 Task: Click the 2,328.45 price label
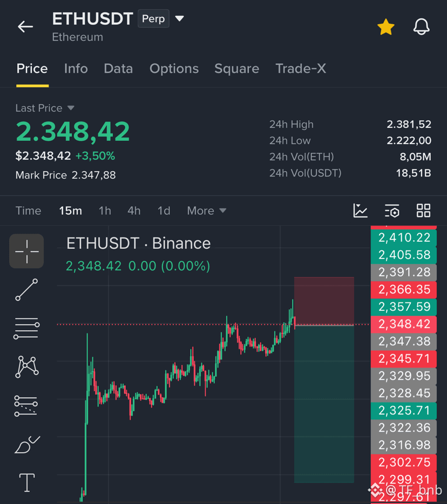(x=404, y=393)
